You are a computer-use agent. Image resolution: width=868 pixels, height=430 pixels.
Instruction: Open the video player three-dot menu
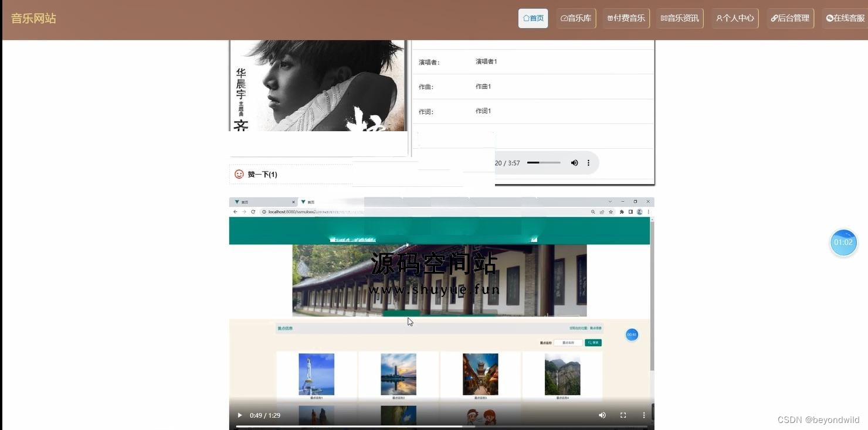[x=643, y=415]
